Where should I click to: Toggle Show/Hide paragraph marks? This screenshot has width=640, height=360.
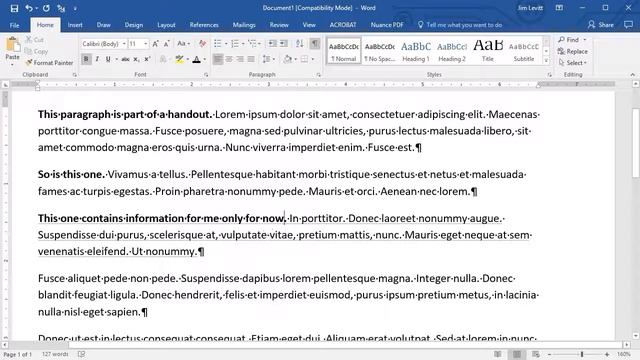point(315,44)
